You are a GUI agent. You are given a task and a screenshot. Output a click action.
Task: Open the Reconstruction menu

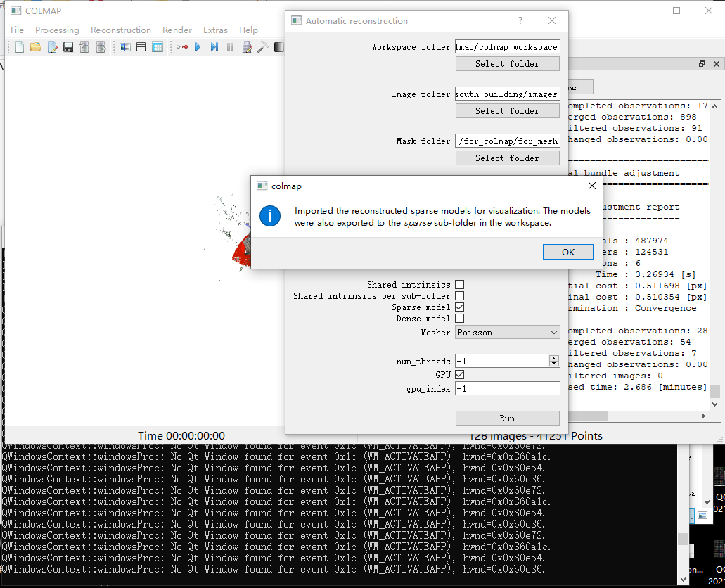(121, 30)
